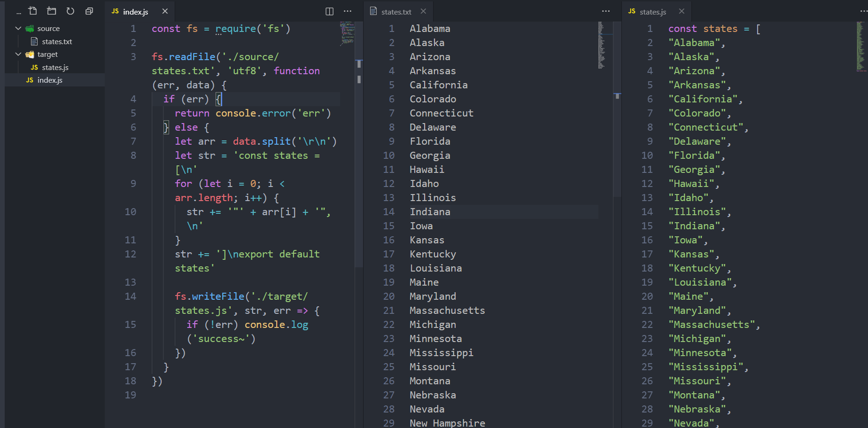Close the index.js tab
Viewport: 868px width, 428px height.
165,11
